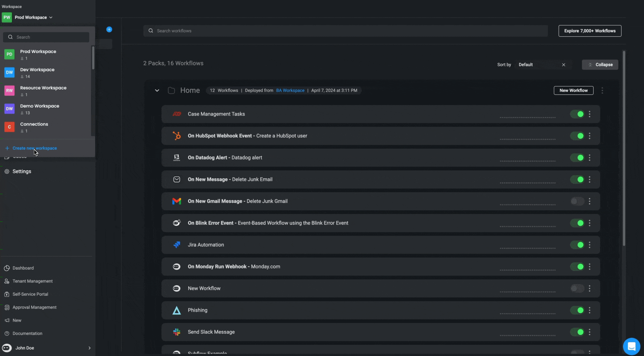Clear the Default sort selection using X
Viewport: 644px width, 356px height.
[x=563, y=65]
